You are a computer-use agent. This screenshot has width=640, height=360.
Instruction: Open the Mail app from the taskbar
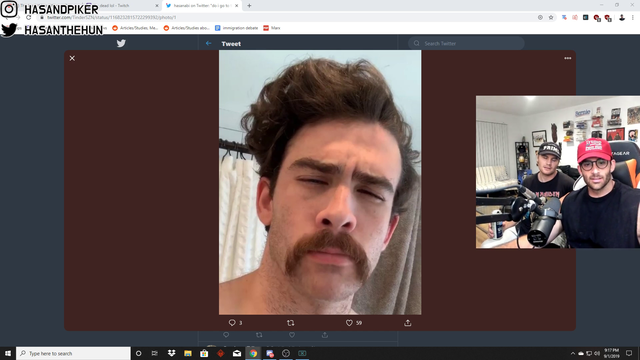237,353
